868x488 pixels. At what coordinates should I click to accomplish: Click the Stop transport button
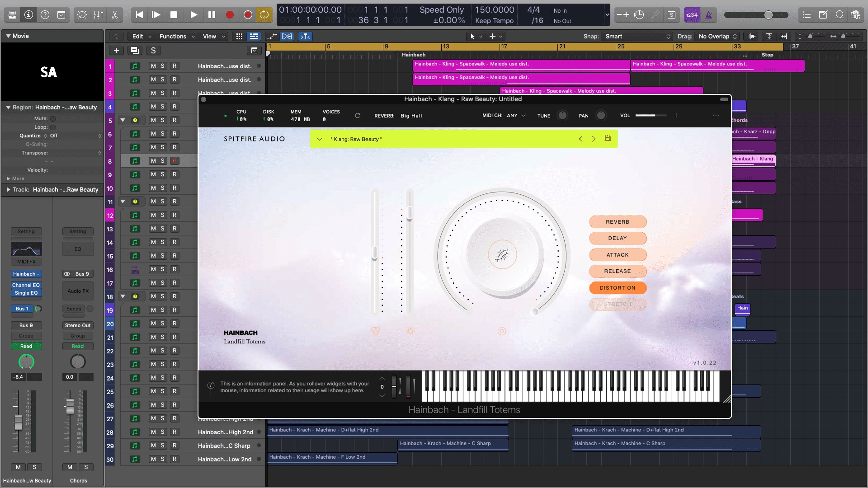click(x=174, y=15)
